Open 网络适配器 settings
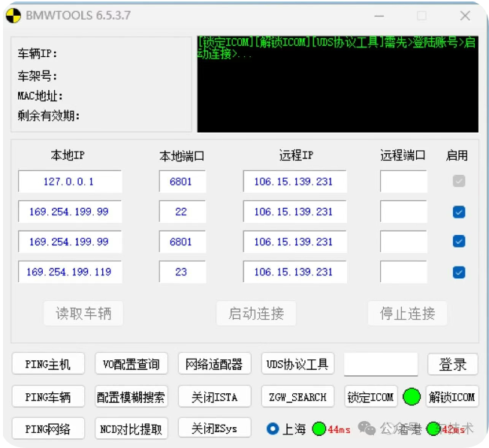 215,363
